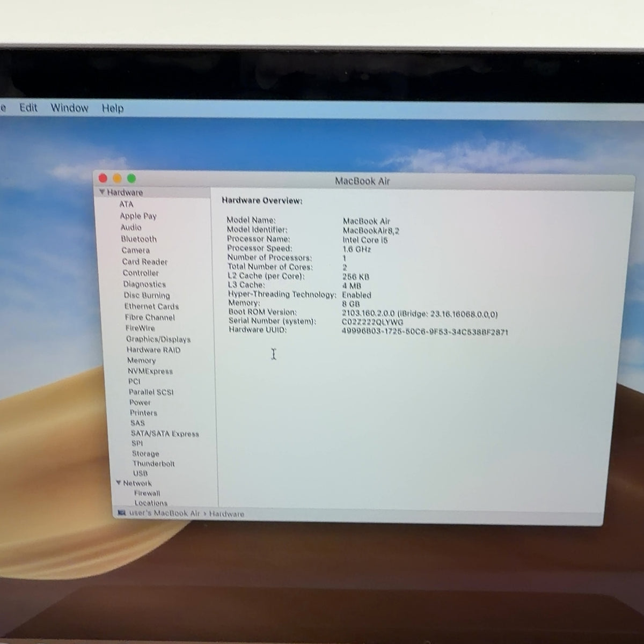Select Firewall under Network
The width and height of the screenshot is (644, 644).
pos(147,493)
